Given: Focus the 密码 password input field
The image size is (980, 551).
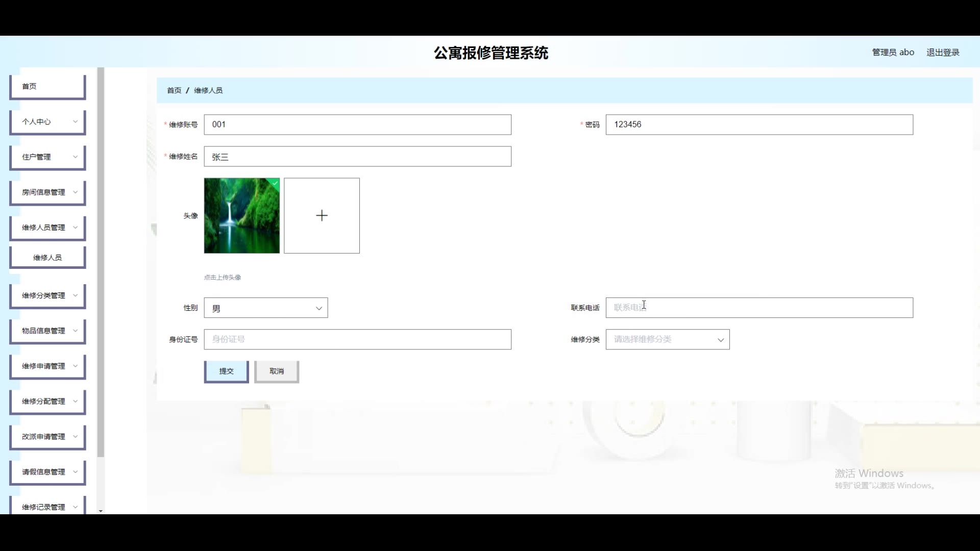Looking at the screenshot, I should click(x=759, y=124).
